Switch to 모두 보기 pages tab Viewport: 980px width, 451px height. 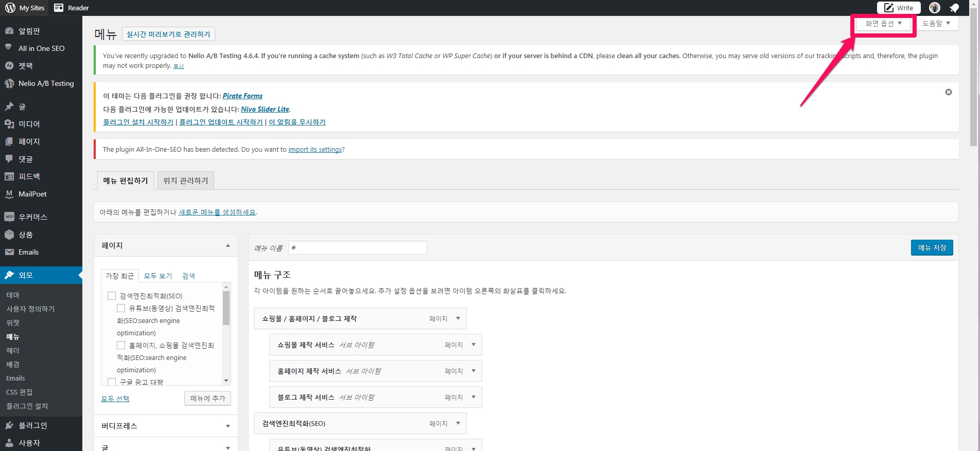point(158,276)
